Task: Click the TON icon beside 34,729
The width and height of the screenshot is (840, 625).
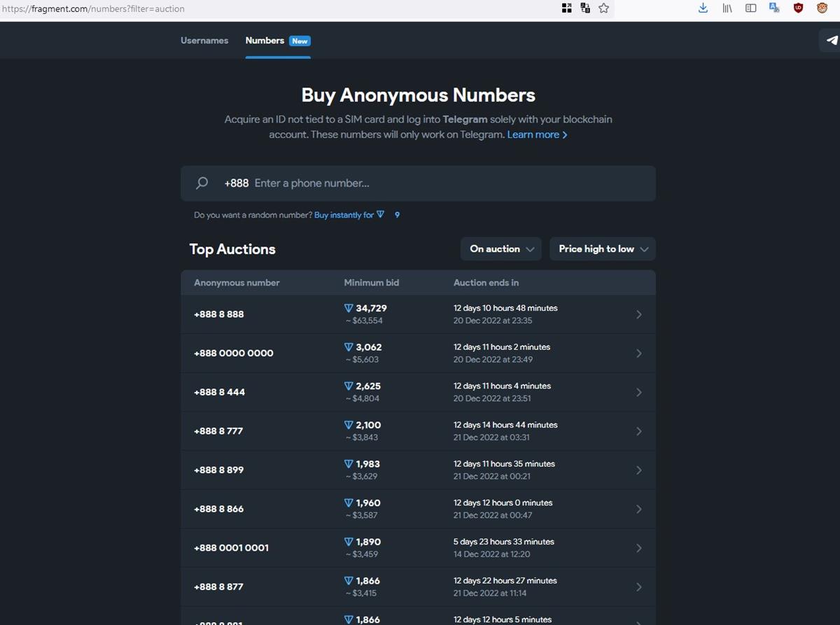Action: tap(349, 308)
